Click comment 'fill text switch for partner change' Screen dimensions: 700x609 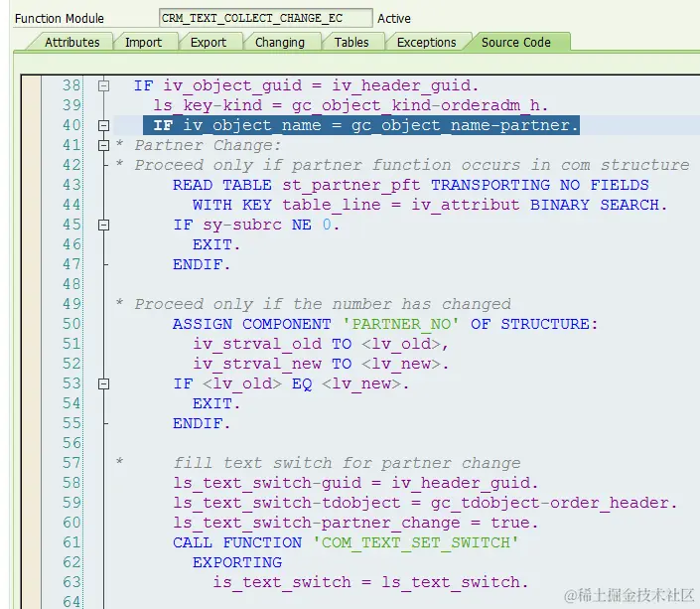[347, 463]
